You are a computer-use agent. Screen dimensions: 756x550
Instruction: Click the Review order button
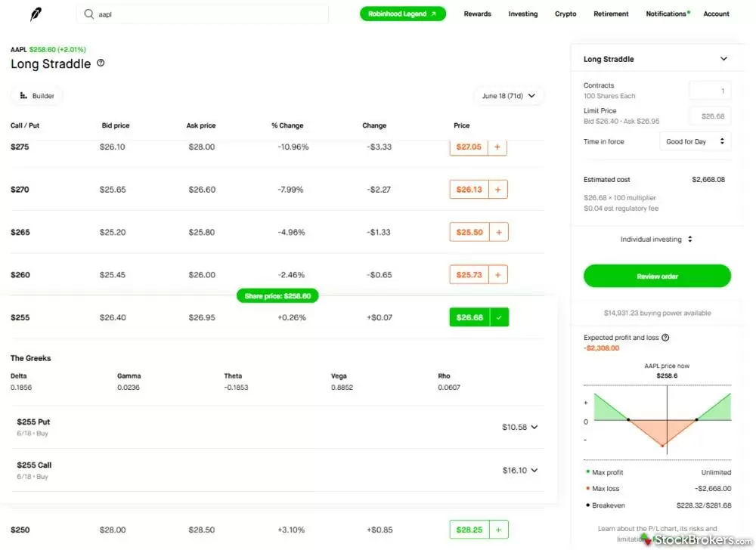657,276
